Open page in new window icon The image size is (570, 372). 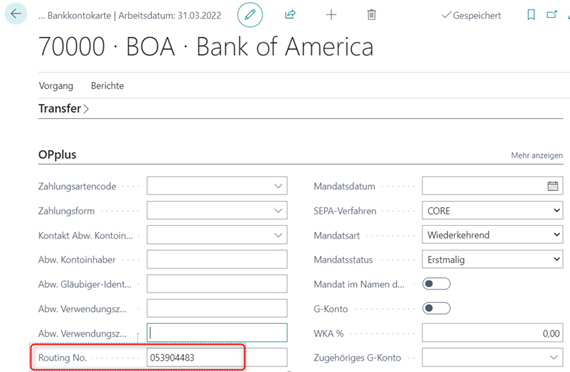pos(552,15)
